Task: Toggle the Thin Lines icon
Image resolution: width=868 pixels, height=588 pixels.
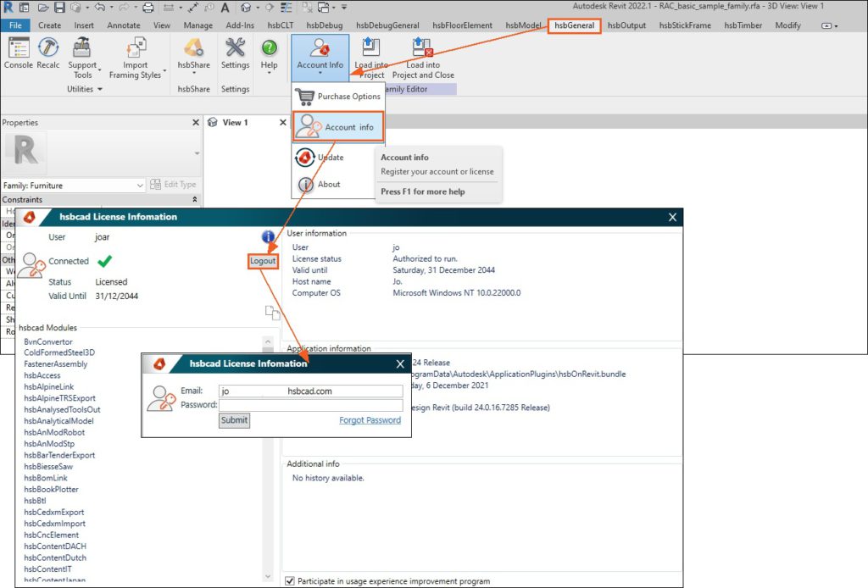Action: pos(286,8)
